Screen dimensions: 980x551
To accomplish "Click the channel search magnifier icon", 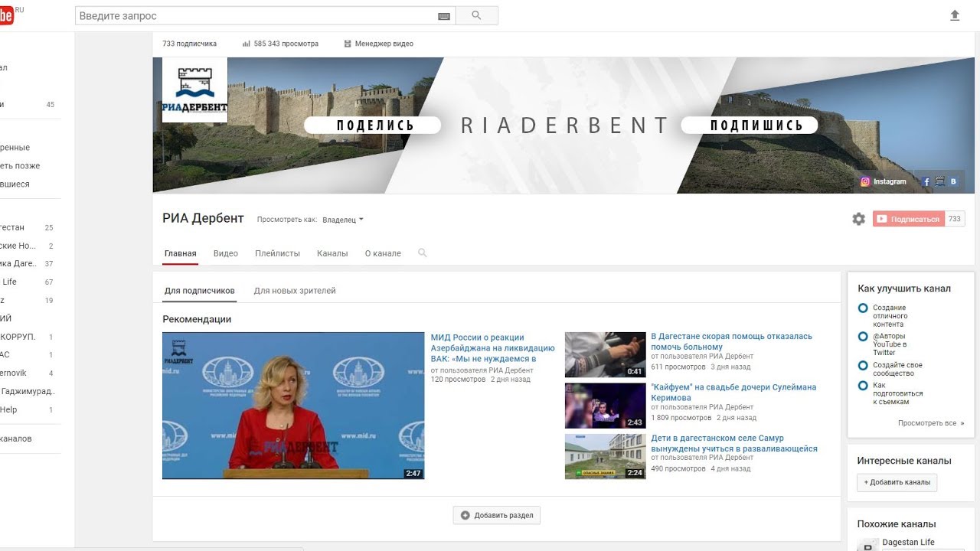I will coord(422,253).
